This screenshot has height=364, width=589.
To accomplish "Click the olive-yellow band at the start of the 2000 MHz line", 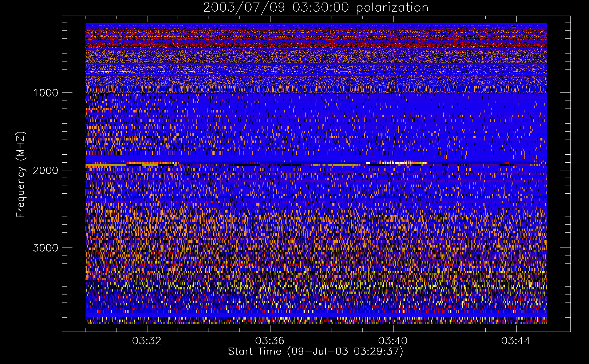I will (106, 166).
